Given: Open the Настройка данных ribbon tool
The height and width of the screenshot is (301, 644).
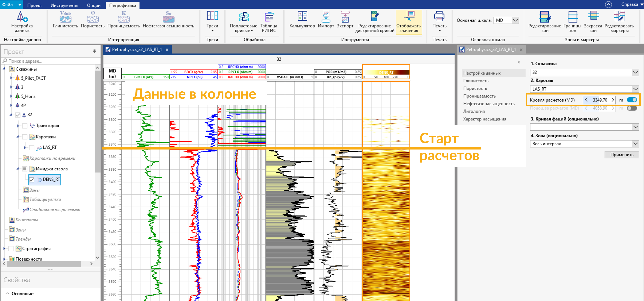Looking at the screenshot, I should pos(22,22).
